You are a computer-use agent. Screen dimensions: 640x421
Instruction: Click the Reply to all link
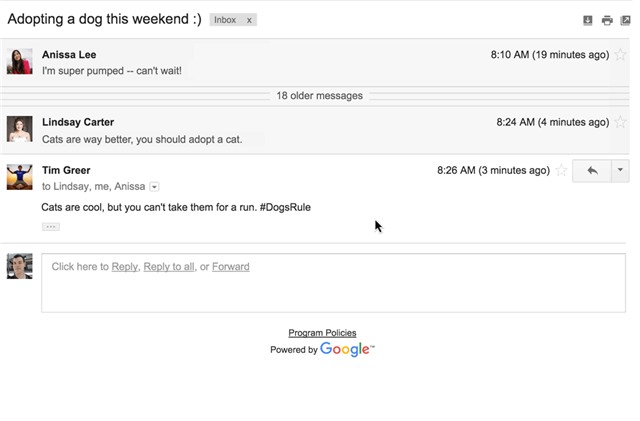(x=169, y=267)
